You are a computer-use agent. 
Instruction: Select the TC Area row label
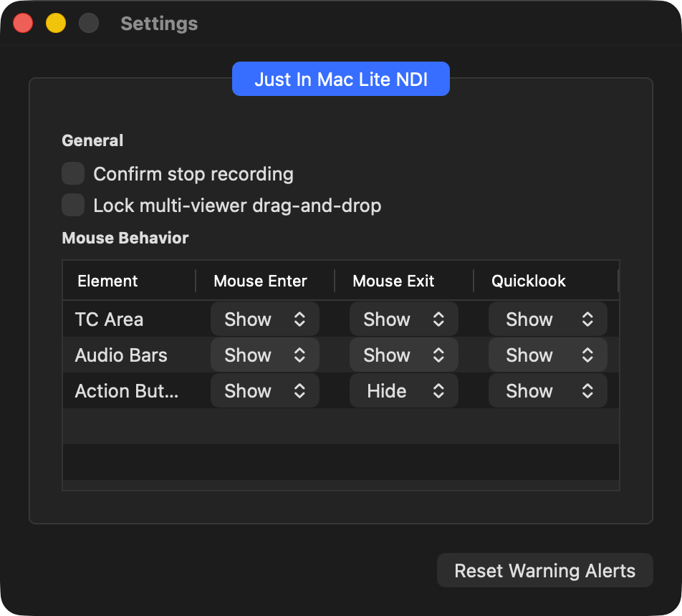[x=109, y=319]
